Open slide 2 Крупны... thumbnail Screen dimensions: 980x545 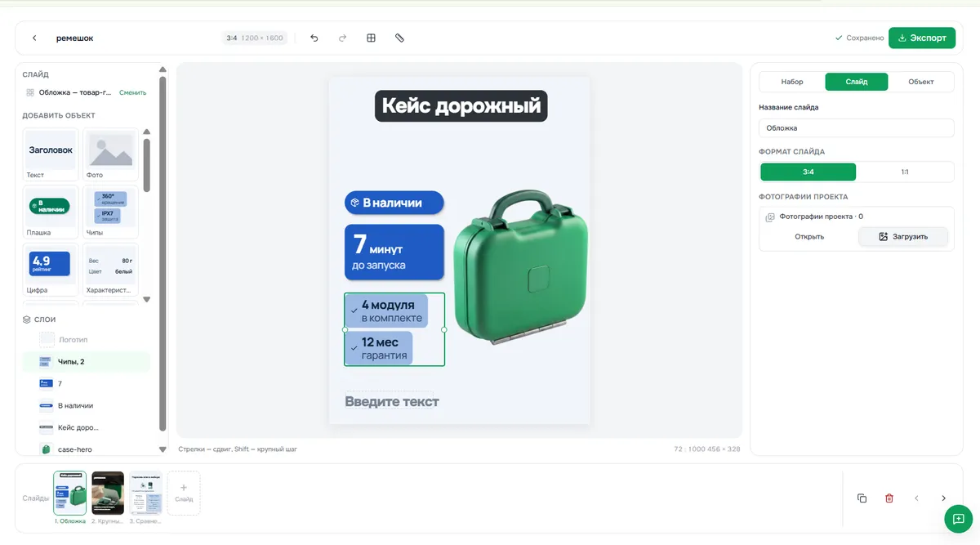pos(108,493)
